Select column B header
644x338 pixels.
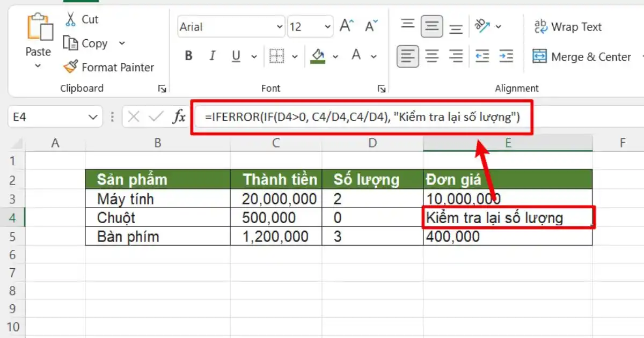tap(158, 142)
